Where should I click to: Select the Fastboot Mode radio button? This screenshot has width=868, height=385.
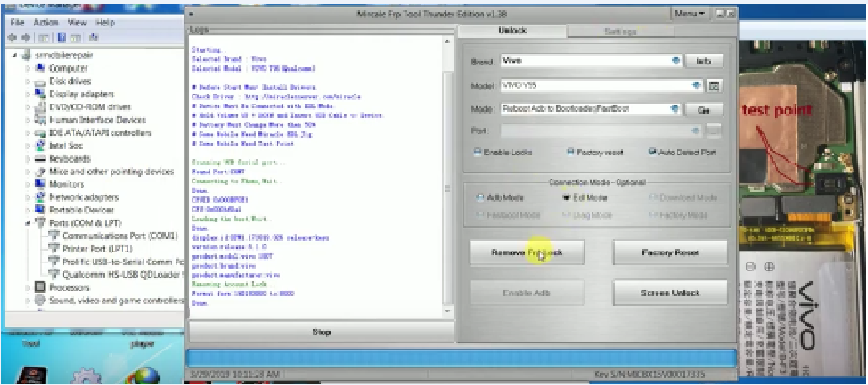click(480, 215)
